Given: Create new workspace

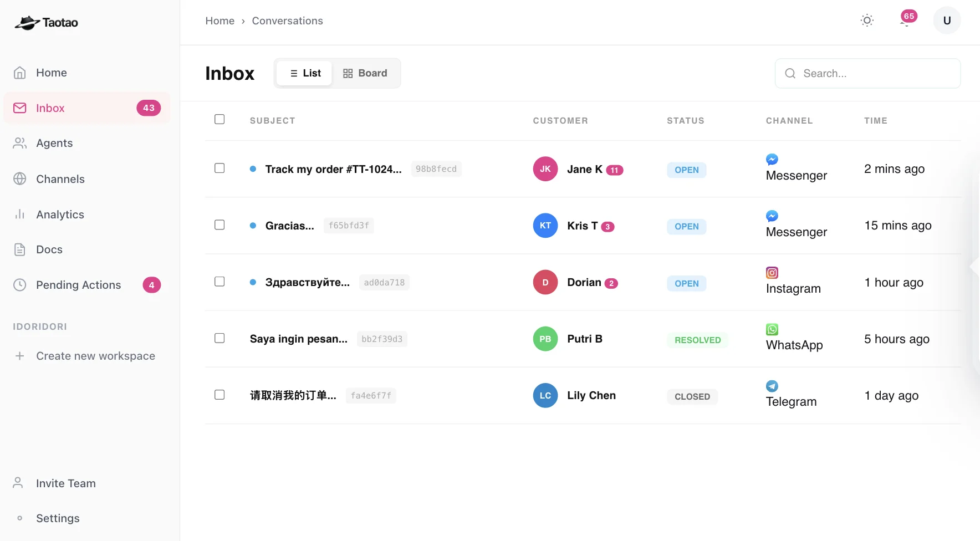Looking at the screenshot, I should [x=86, y=356].
